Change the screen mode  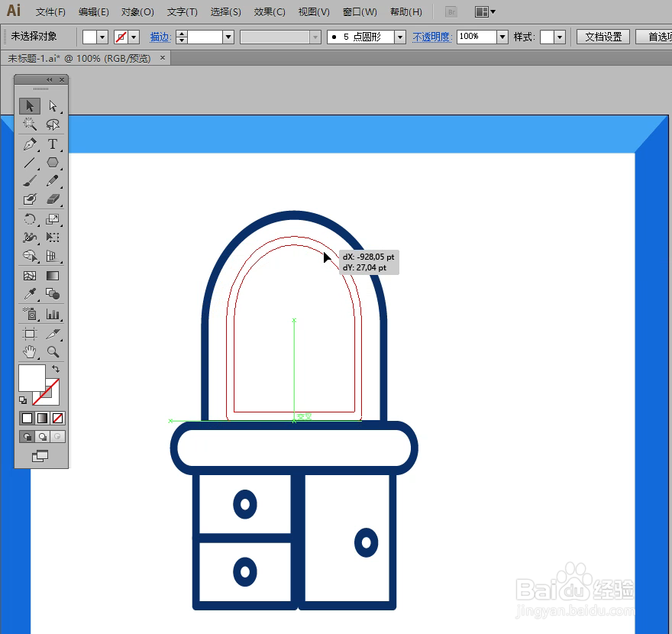click(40, 456)
